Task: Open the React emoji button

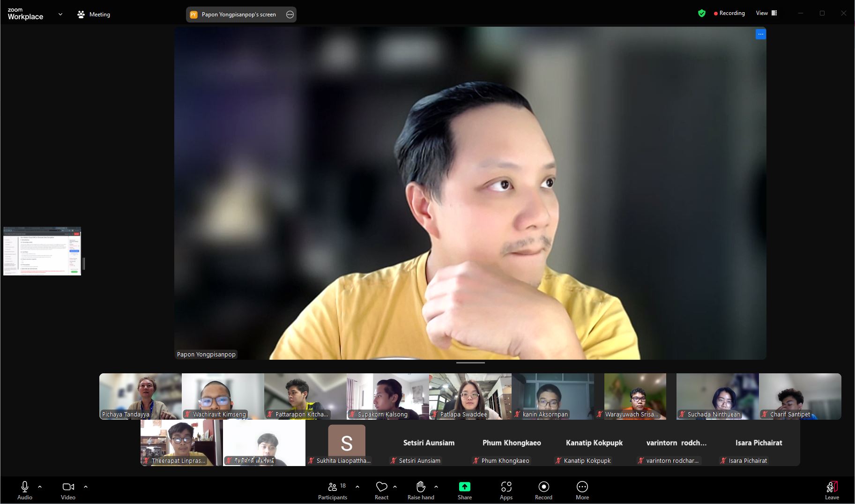Action: (381, 490)
